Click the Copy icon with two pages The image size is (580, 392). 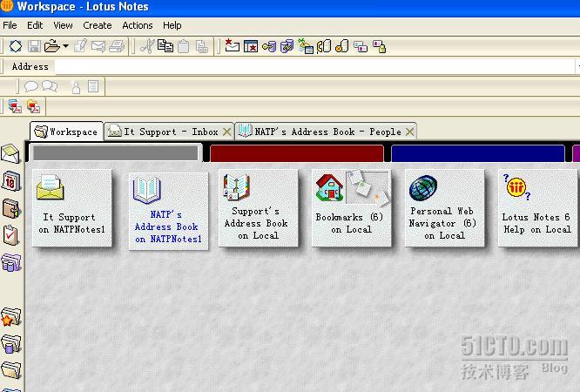165,46
